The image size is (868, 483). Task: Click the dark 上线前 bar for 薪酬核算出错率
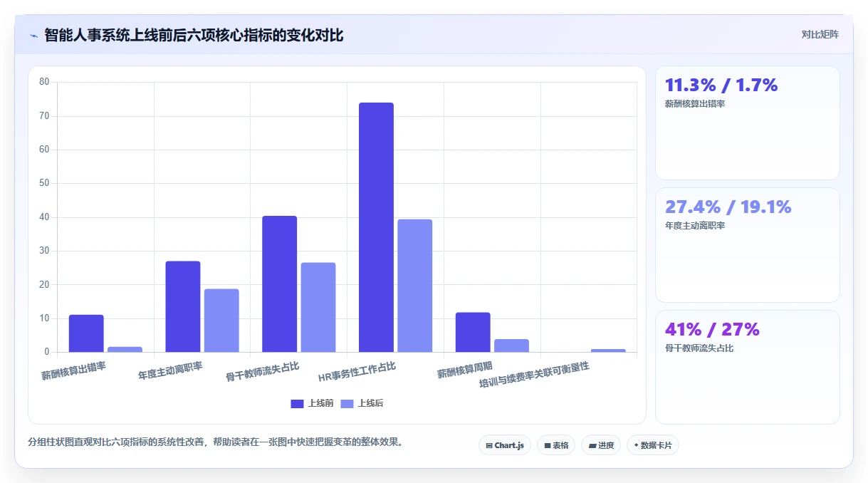(x=86, y=333)
